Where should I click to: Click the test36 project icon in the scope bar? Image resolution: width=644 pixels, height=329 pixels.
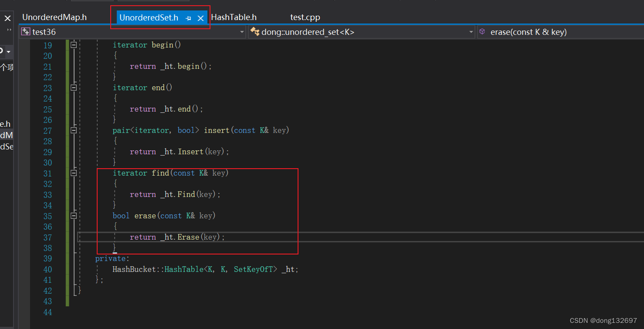(x=26, y=32)
